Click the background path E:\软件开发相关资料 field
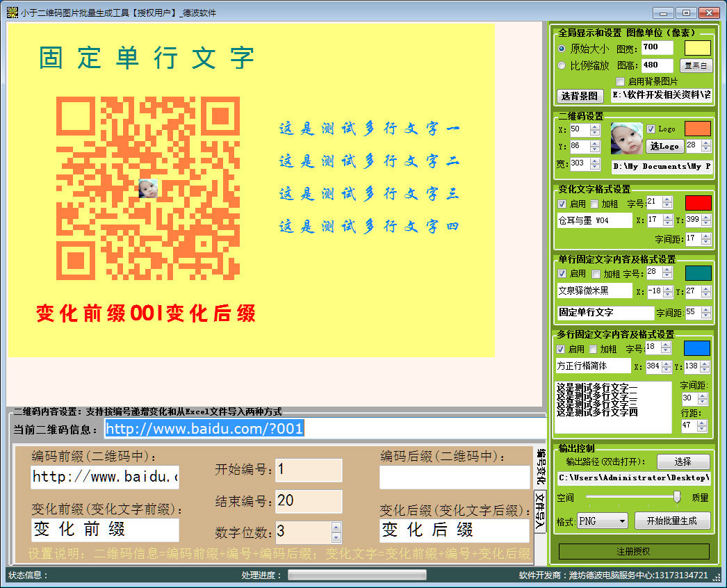This screenshot has height=588, width=727. (x=662, y=95)
